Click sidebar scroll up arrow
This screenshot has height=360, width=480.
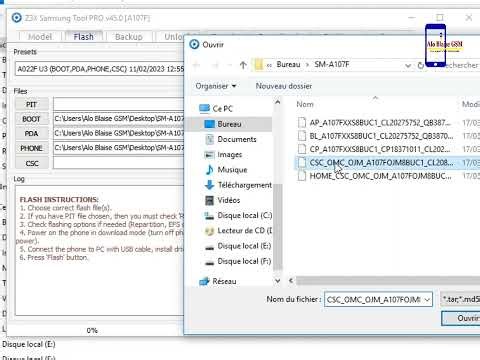(278, 102)
